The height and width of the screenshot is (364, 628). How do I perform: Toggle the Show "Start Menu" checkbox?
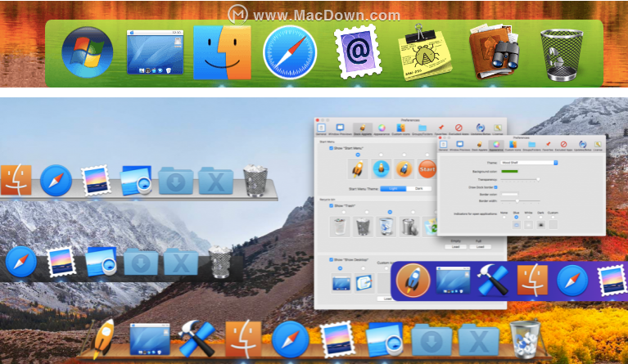click(x=332, y=148)
